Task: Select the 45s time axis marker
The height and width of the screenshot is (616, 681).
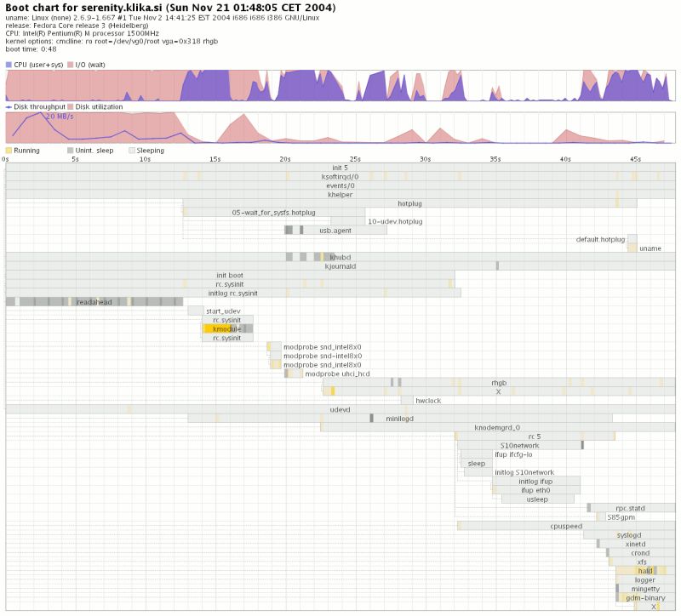Action: point(635,159)
